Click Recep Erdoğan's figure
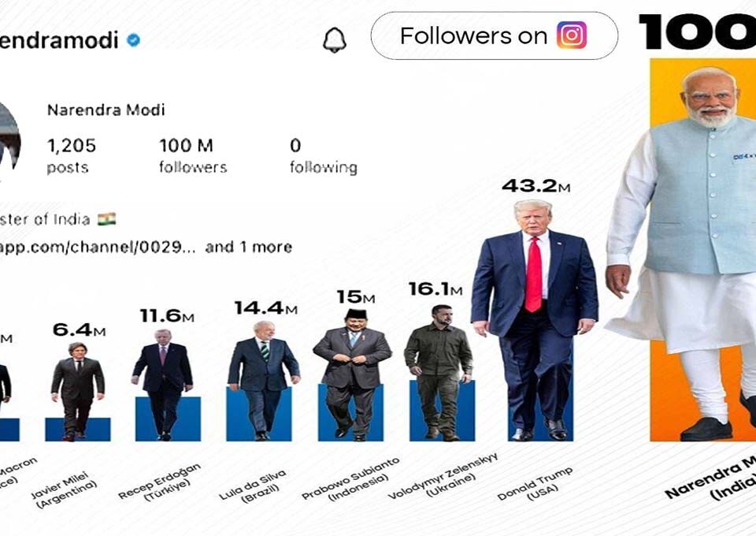 [162, 382]
